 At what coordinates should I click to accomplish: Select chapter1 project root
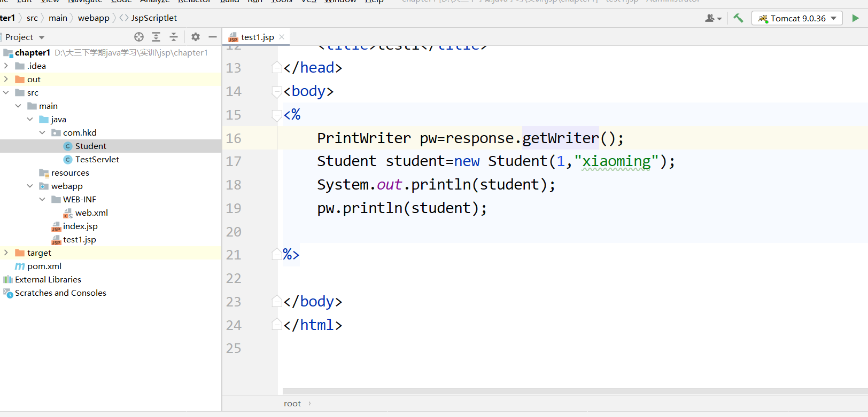pyautogui.click(x=111, y=52)
